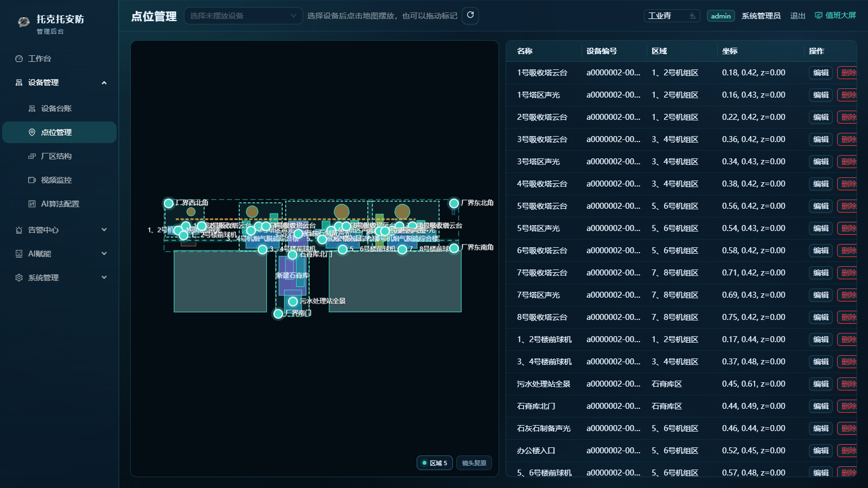Click the 区域 5 legend button
868x488 pixels.
coord(435,463)
